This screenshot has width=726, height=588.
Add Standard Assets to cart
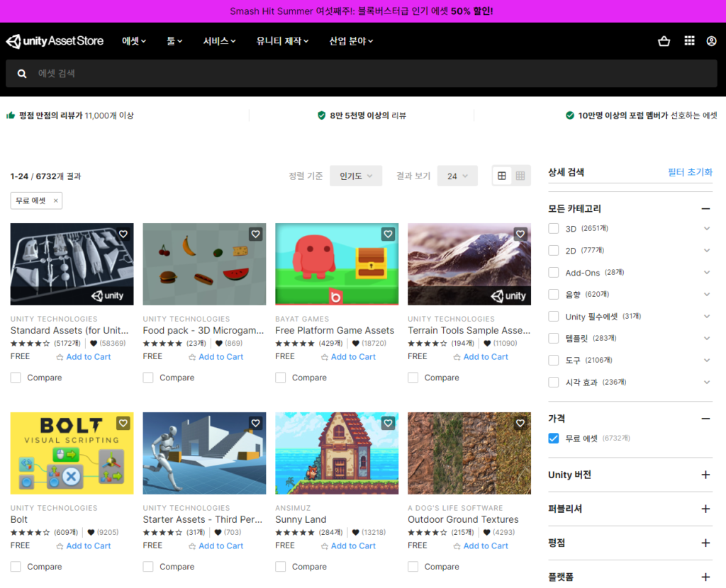click(x=84, y=356)
